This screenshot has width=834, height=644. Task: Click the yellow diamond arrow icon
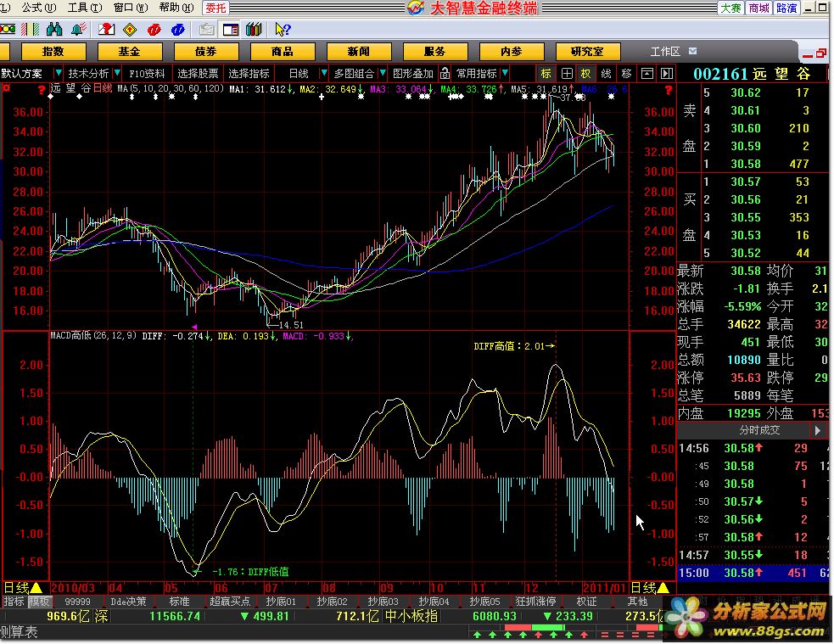tap(130, 29)
